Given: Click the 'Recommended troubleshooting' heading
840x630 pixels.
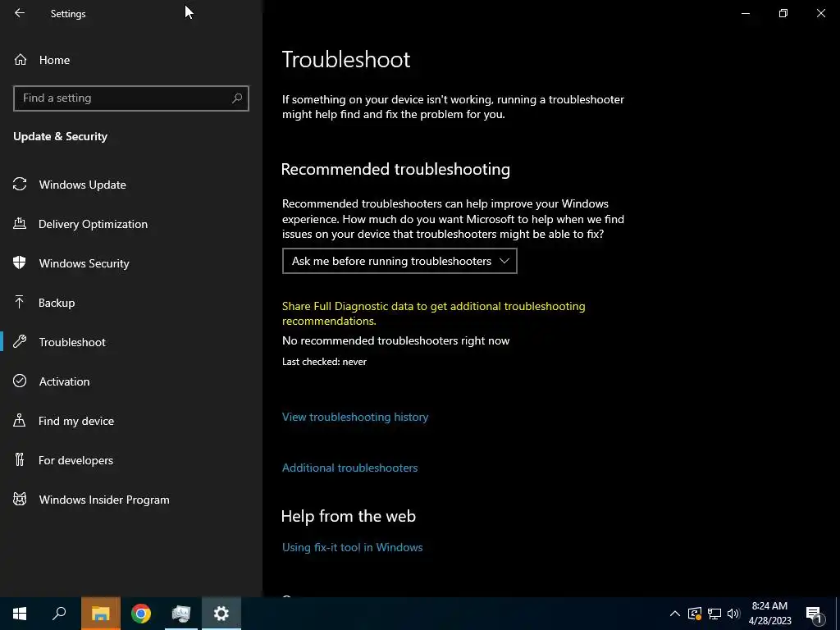Looking at the screenshot, I should [x=395, y=169].
